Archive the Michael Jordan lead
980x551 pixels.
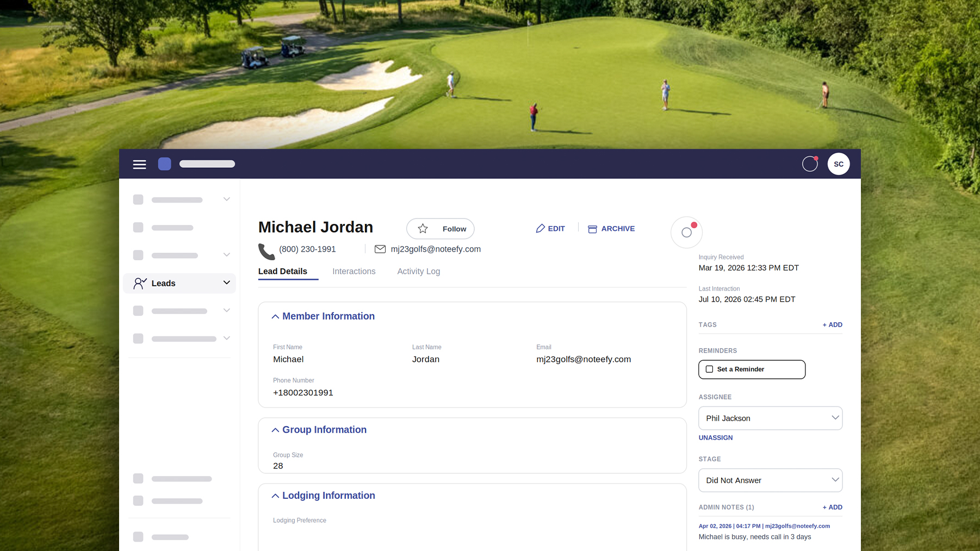(611, 229)
